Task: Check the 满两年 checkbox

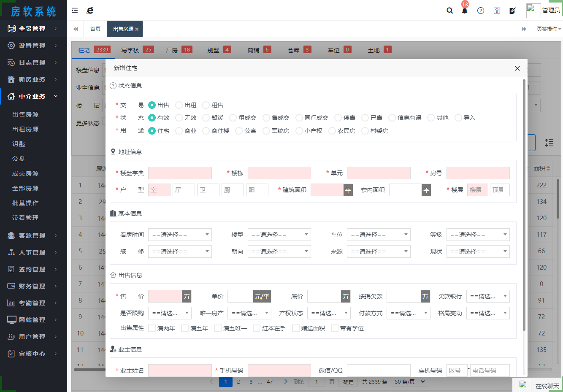Action: pos(152,328)
